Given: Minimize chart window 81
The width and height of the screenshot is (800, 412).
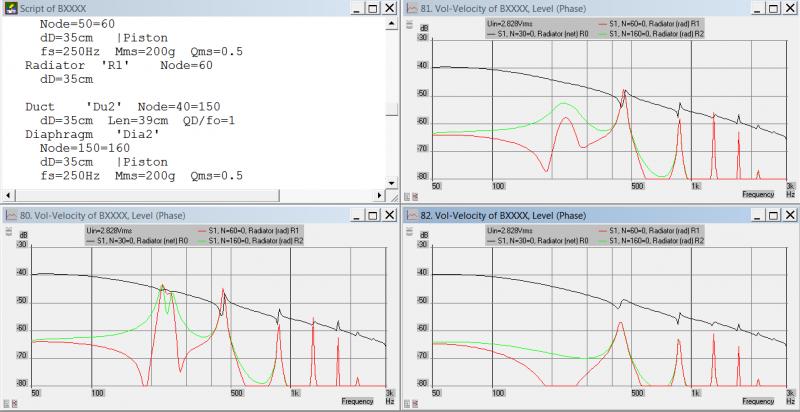Looking at the screenshot, I should [758, 8].
